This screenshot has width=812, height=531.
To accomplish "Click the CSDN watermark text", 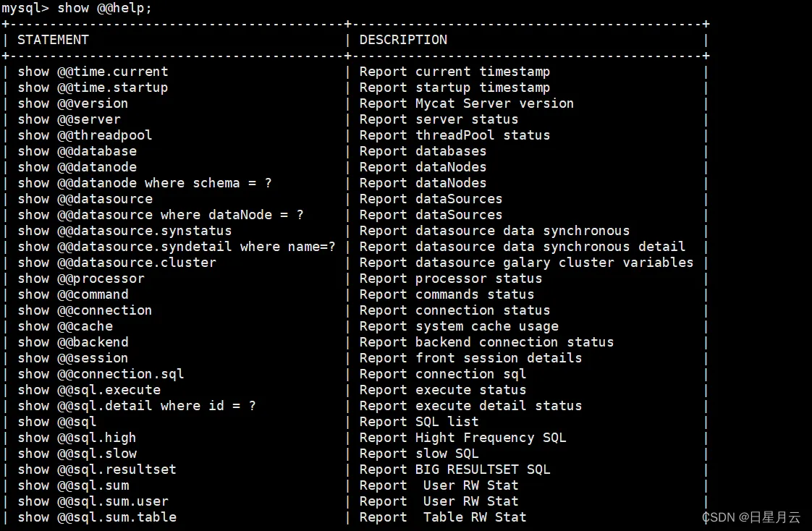I will click(751, 517).
